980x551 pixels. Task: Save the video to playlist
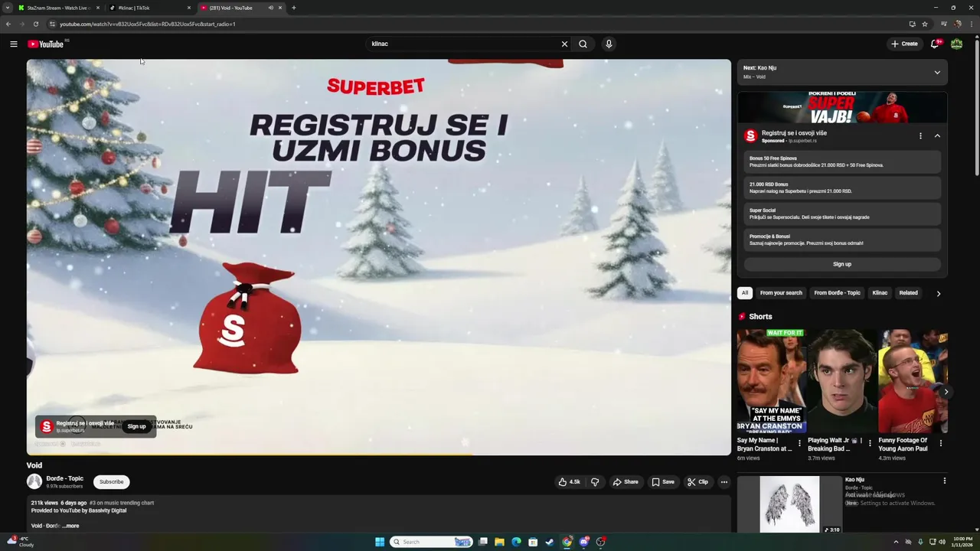click(663, 482)
